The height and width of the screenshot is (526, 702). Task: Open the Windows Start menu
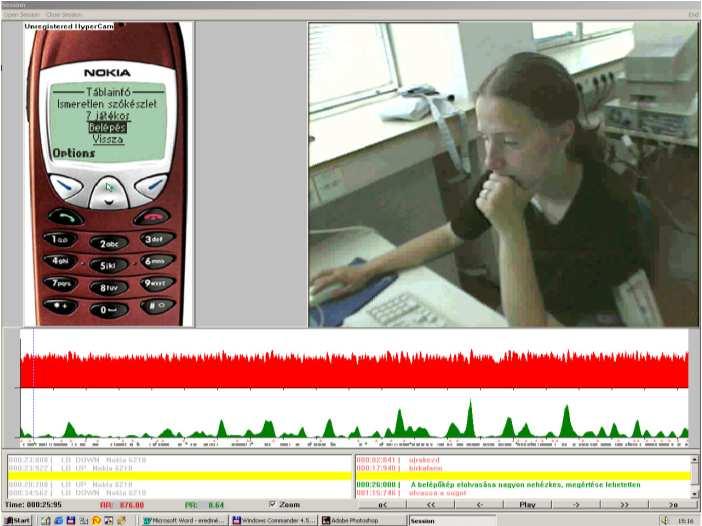click(x=18, y=520)
